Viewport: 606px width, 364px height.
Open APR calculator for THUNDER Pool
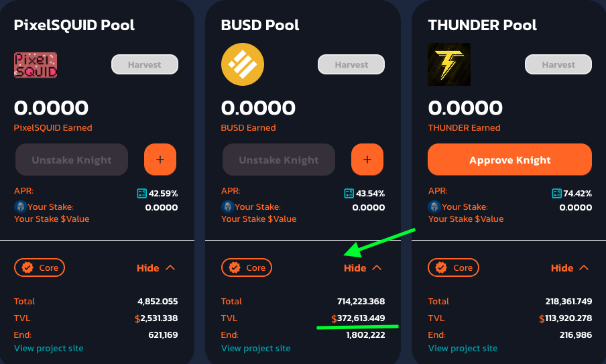[x=556, y=193]
